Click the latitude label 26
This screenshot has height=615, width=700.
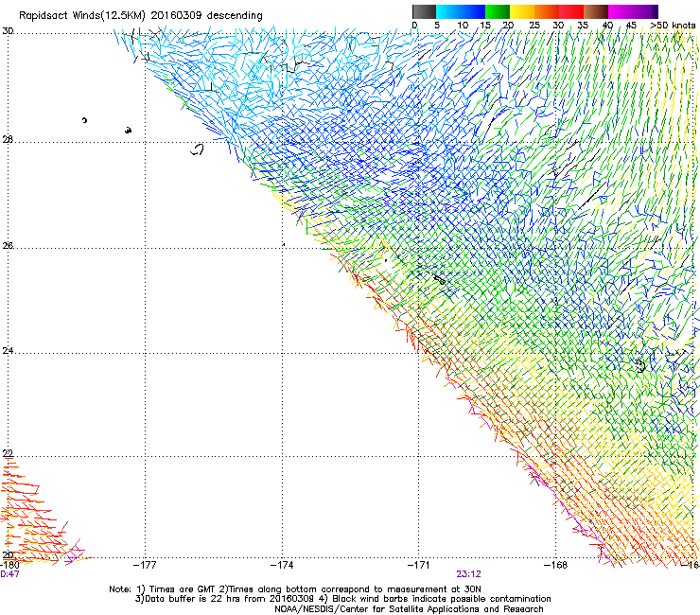(8, 246)
